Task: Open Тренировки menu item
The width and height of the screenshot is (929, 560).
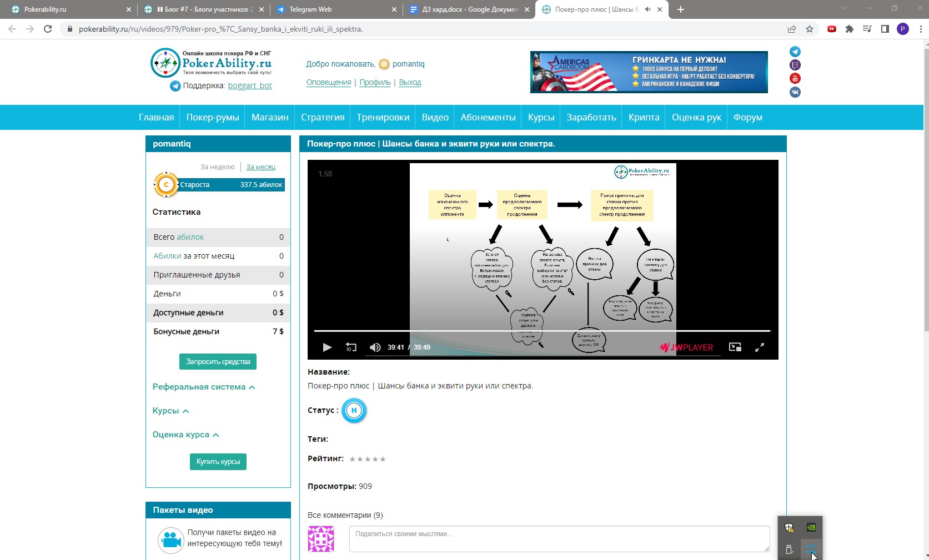Action: tap(383, 117)
